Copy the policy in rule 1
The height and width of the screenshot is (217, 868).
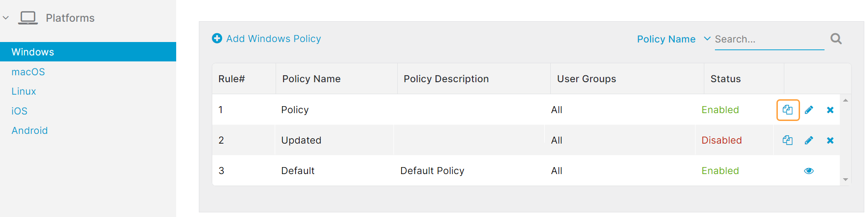[x=788, y=110]
